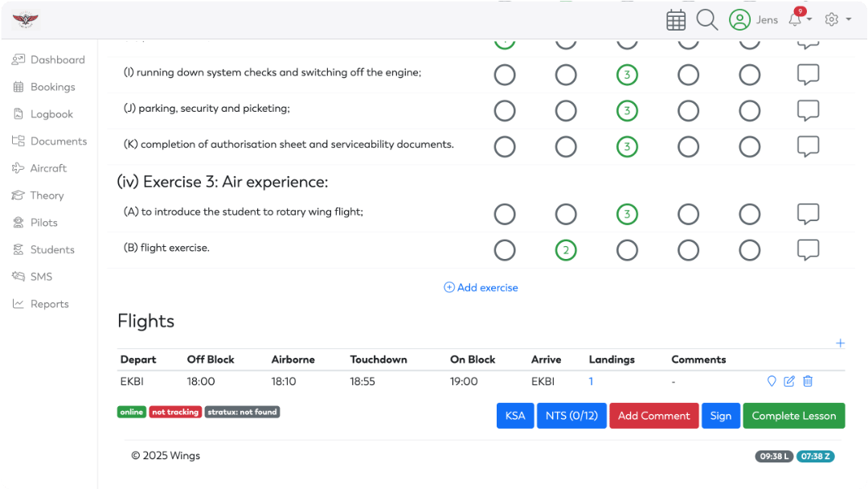The image size is (868, 489).
Task: Go to Students in the sidebar
Action: point(52,249)
